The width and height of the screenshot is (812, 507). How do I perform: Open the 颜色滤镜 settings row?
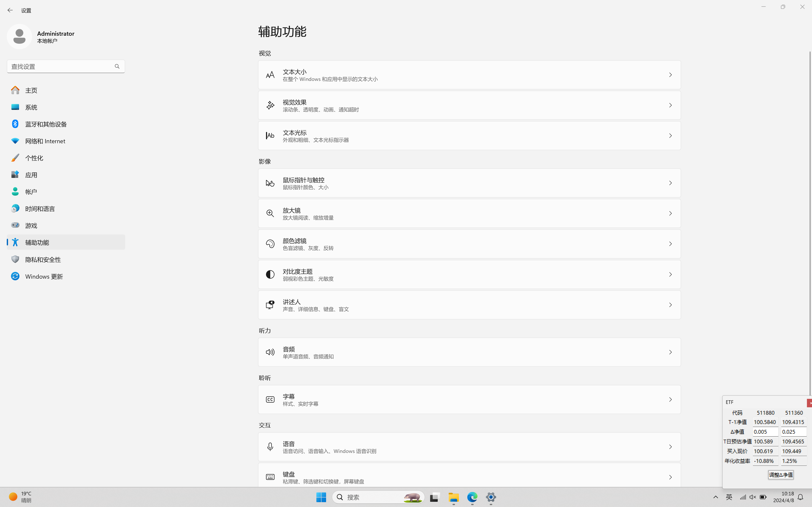coord(469,244)
